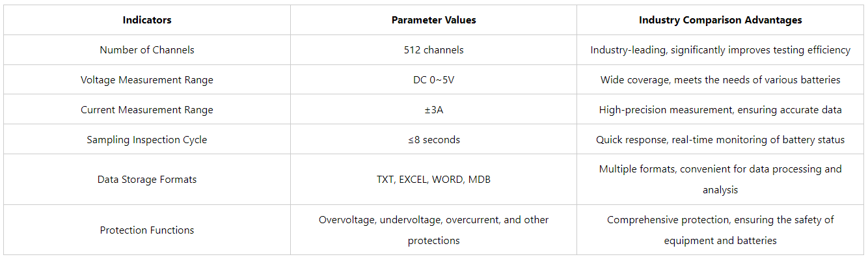Screen dimensions: 868x259
Task: Select the Industry-leading testing efficiency cell
Action: pyautogui.click(x=720, y=50)
